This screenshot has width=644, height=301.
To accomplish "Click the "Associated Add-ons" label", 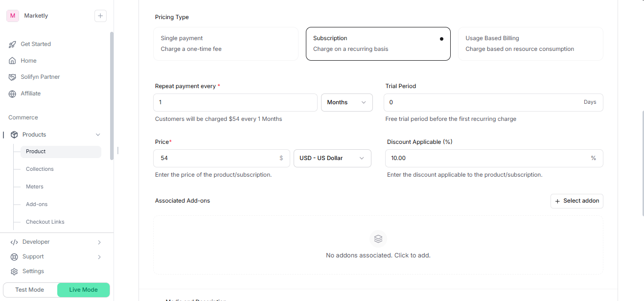I will (183, 201).
